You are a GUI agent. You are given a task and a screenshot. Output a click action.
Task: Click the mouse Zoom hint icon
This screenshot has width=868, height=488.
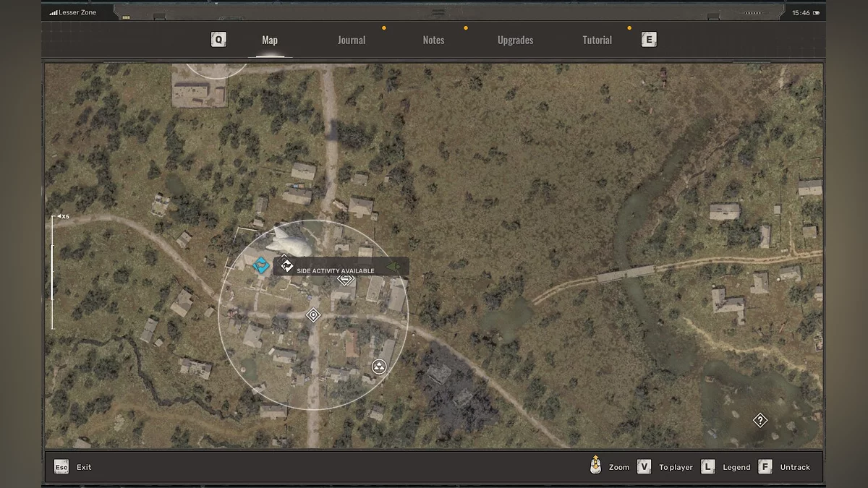coord(595,466)
